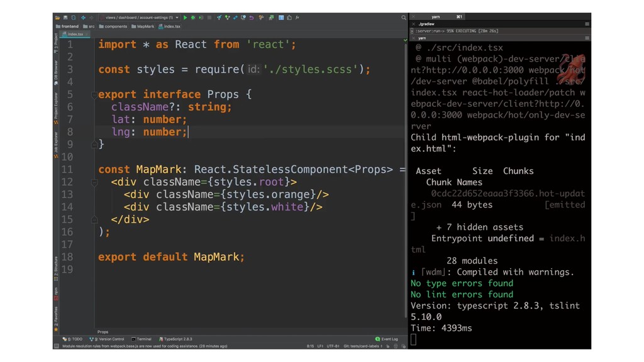Click fold end marker at line 15
This screenshot has width=644, height=362.
click(94, 219)
